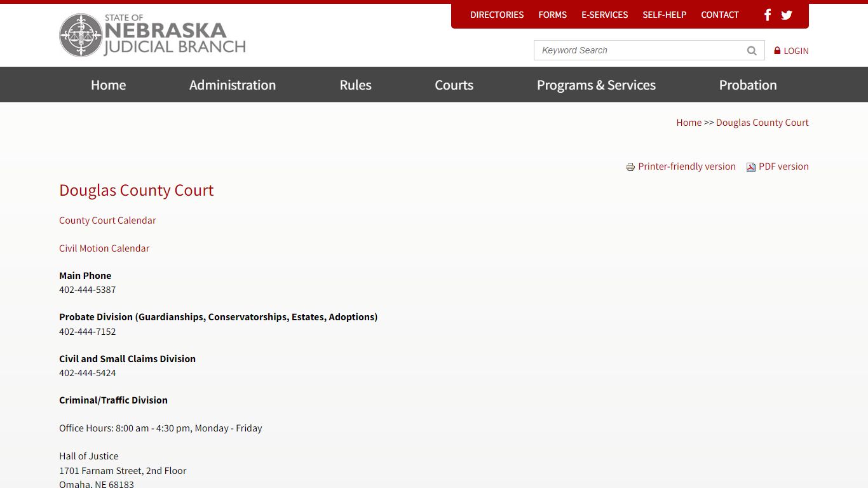Select the LOGIN option
This screenshot has height=488, width=868.
point(796,50)
